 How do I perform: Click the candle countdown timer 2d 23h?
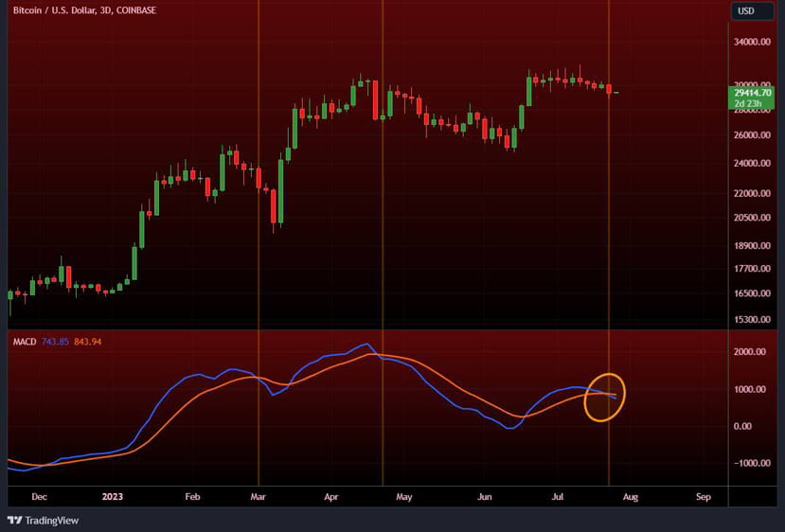(748, 103)
